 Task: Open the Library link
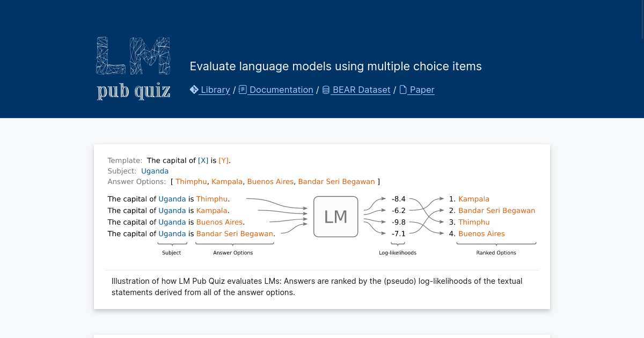(215, 90)
